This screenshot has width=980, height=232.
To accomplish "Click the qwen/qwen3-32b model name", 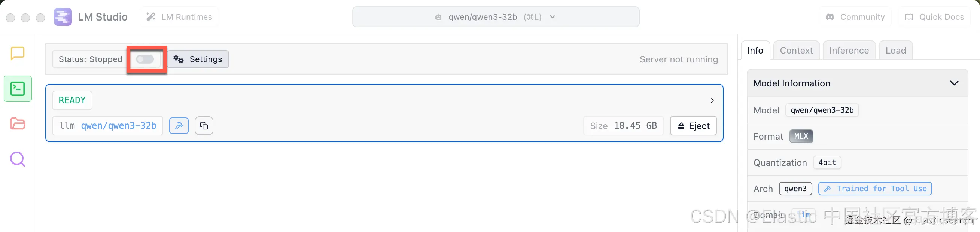I will coord(118,126).
